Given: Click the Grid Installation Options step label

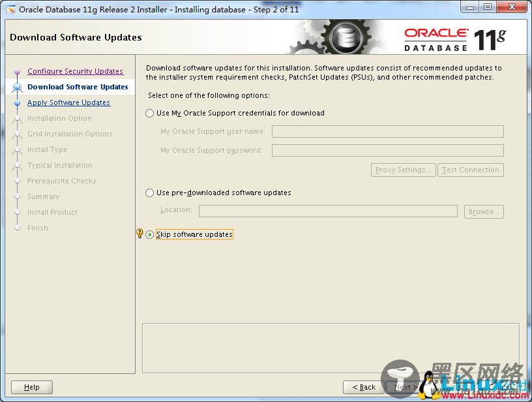Looking at the screenshot, I should tap(70, 134).
